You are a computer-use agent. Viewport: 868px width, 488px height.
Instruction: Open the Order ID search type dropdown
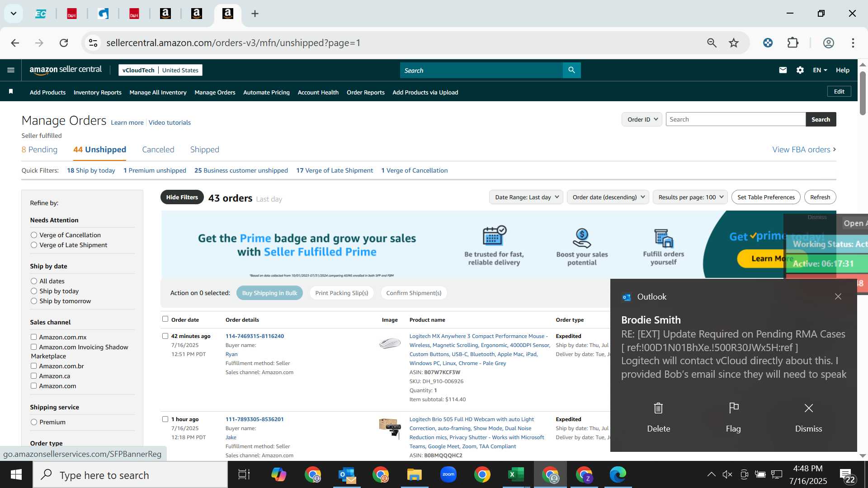click(x=642, y=119)
